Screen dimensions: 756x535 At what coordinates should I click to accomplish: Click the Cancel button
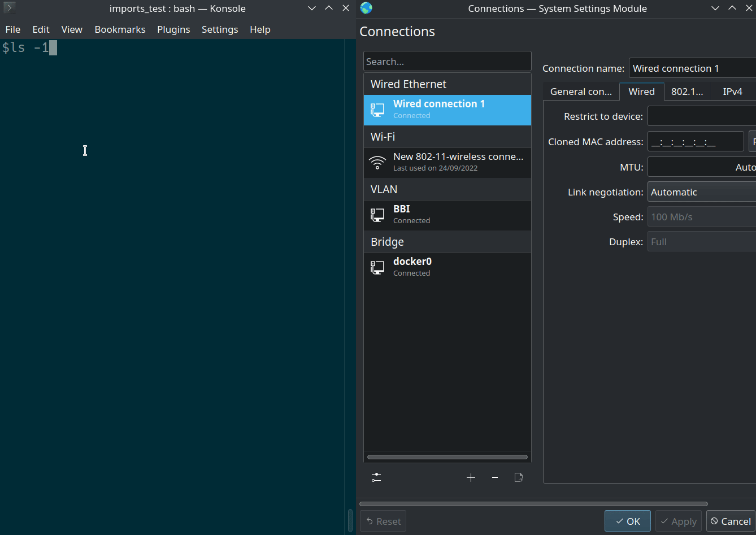731,521
